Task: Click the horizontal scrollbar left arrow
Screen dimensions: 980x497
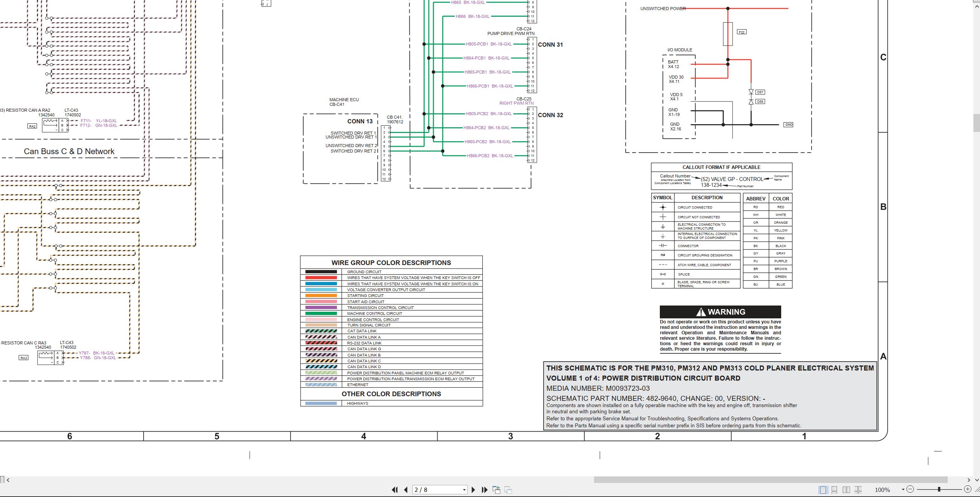Action: click(x=8, y=480)
